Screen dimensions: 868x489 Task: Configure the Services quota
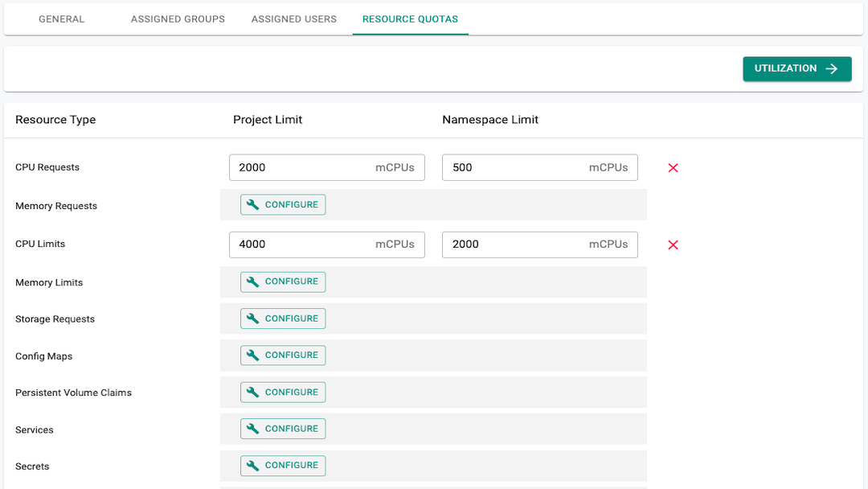pos(283,429)
